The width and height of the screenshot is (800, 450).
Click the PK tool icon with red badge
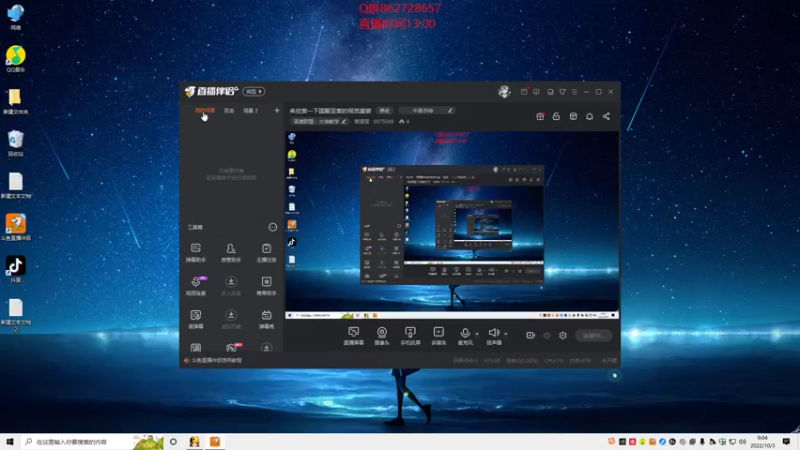click(232, 347)
